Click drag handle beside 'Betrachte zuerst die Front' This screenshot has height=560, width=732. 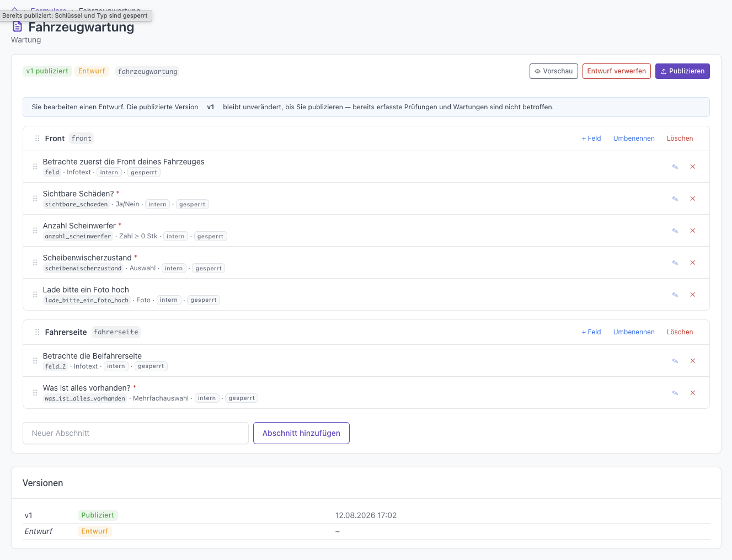coord(35,167)
